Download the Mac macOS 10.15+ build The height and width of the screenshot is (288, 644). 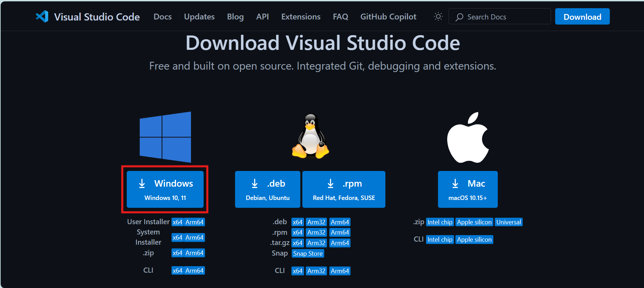468,189
